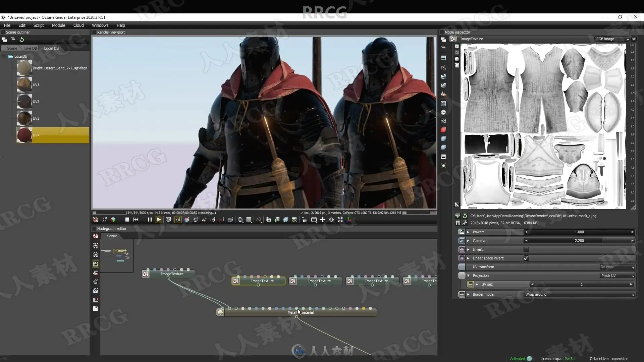Enable the Invert checkbox
This screenshot has height=362, width=644.
tap(526, 250)
